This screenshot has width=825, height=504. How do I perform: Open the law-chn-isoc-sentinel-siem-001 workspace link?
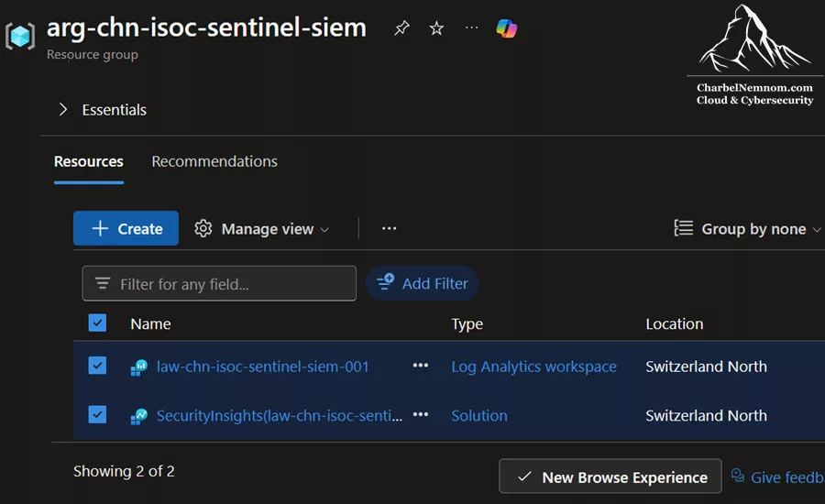262,367
